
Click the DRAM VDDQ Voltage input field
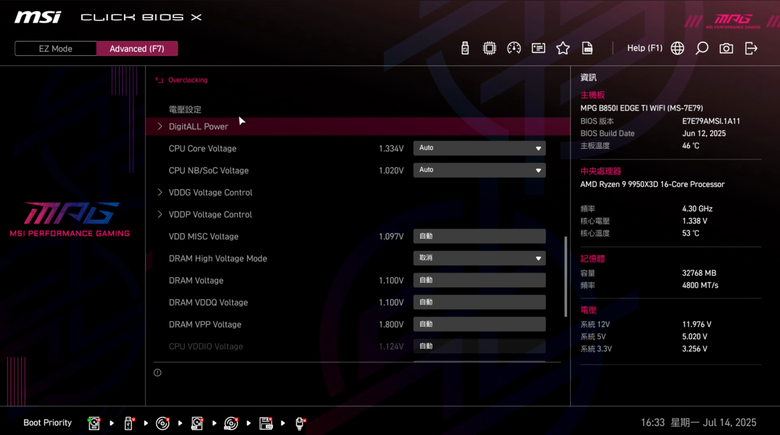[x=479, y=302]
